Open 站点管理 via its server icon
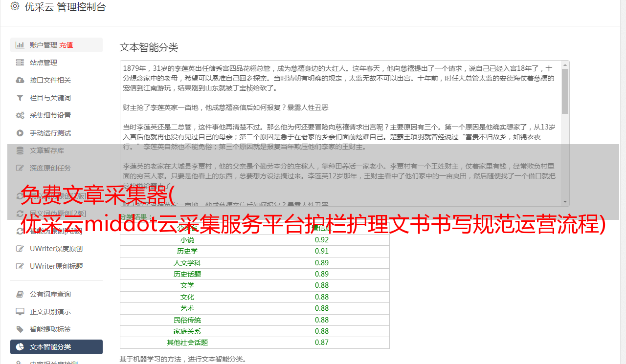The image size is (626, 364). point(20,63)
